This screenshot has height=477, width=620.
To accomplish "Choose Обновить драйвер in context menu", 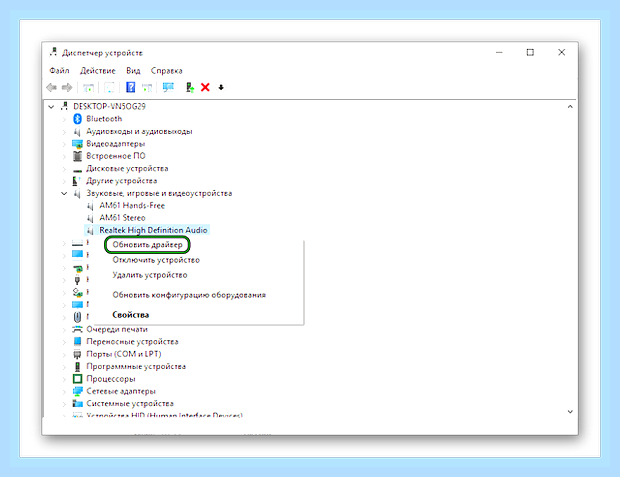I will coord(147,245).
